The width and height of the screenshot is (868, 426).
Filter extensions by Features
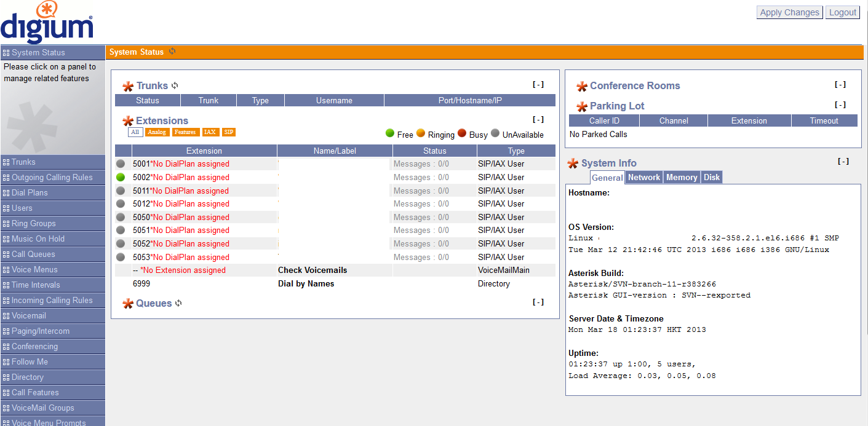coord(185,132)
